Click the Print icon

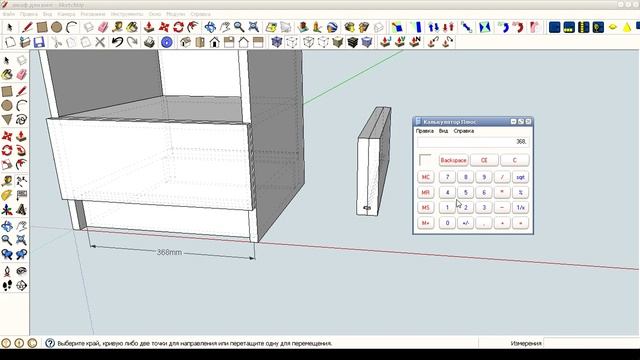(x=149, y=42)
